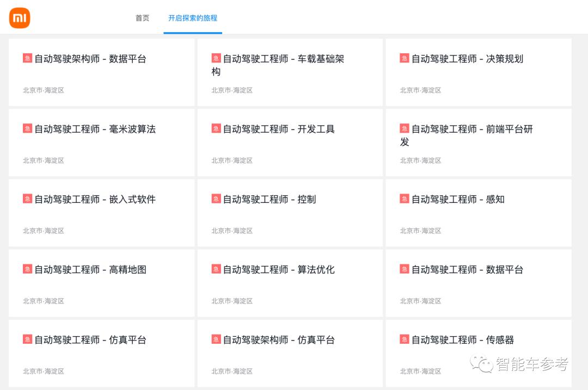Image resolution: width=588 pixels, height=390 pixels.
Task: Click urgent badge on 工程师 数据平台 card
Action: [x=404, y=269]
